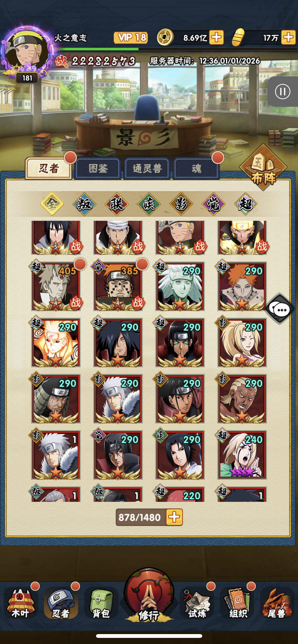This screenshot has width=298, height=644.
Task: Tap the 修行 training center button
Action: point(149,596)
